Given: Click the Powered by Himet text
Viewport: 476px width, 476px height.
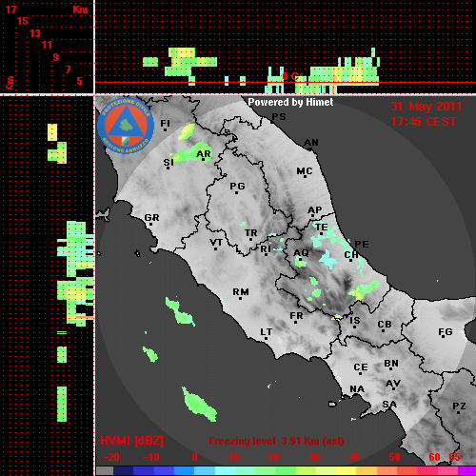Looking at the screenshot, I should 290,102.
